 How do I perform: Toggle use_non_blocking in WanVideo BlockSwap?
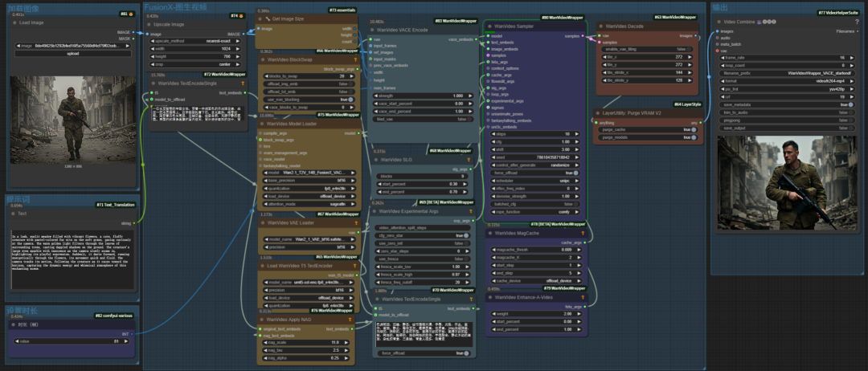coord(309,99)
